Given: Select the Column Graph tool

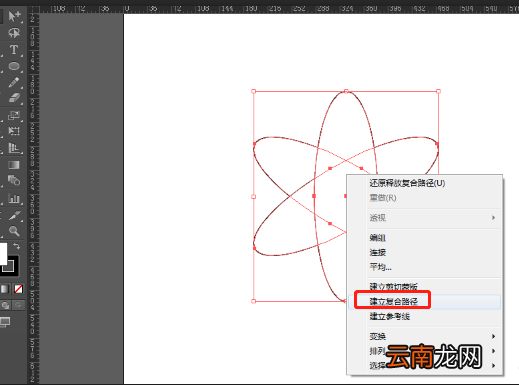Looking at the screenshot, I should click(x=14, y=199).
